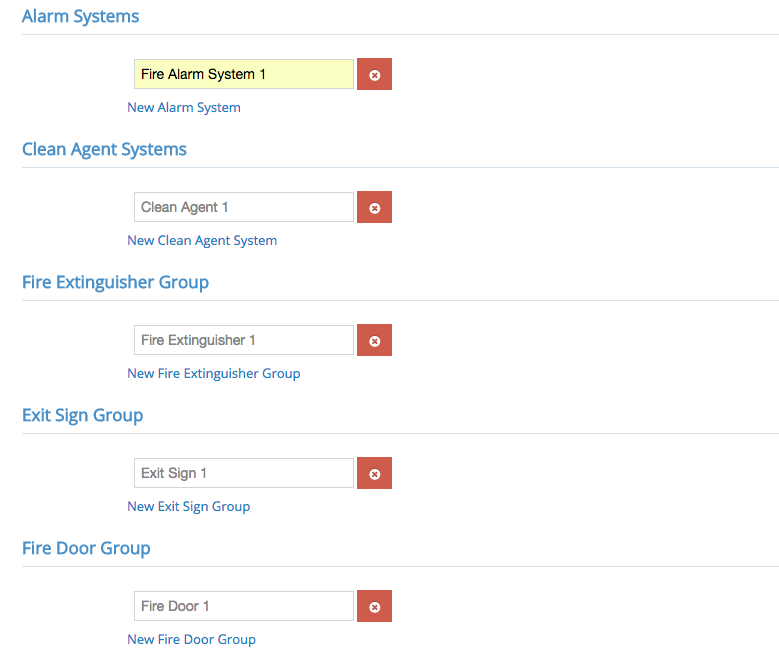The image size is (779, 659).
Task: Delete the Clean Agent 1 entry
Action: click(374, 207)
